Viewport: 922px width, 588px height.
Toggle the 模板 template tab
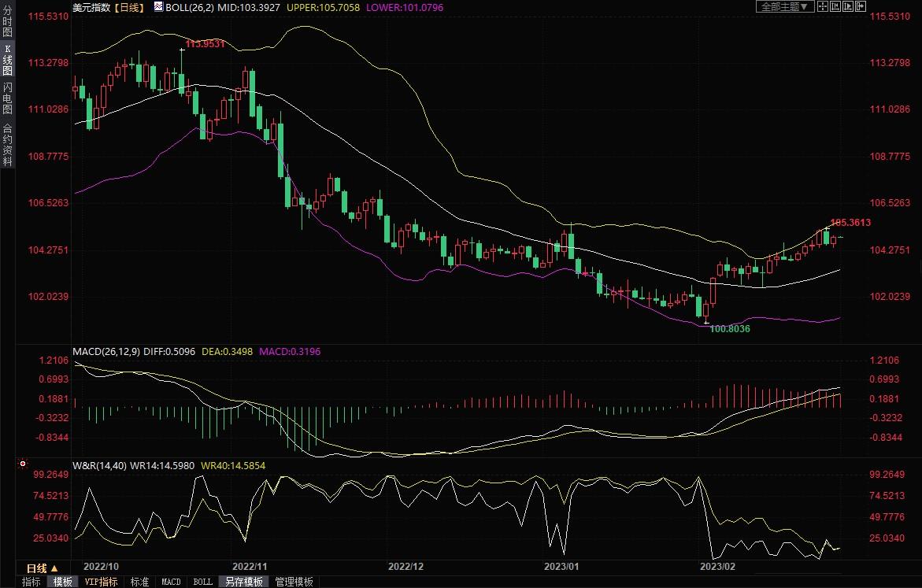[x=62, y=582]
